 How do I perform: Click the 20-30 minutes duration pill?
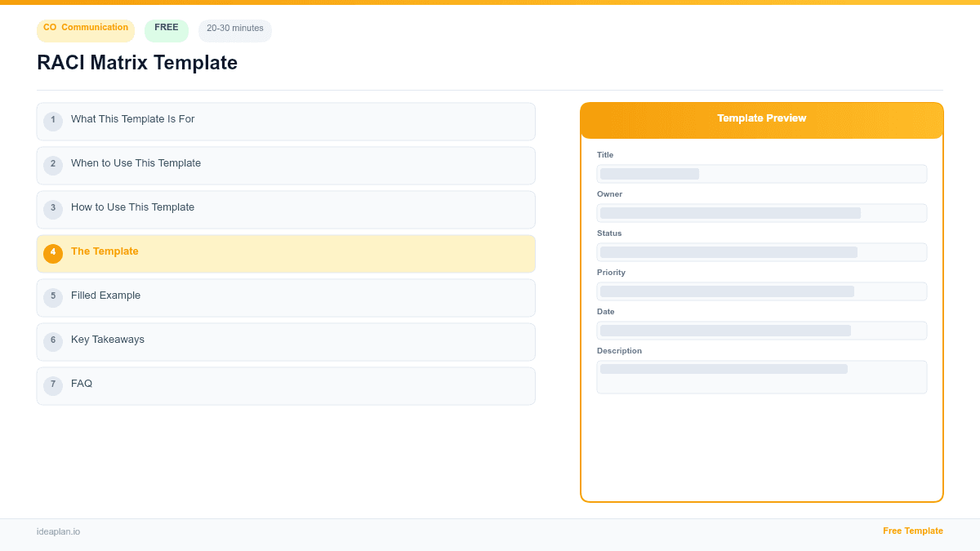coord(235,29)
